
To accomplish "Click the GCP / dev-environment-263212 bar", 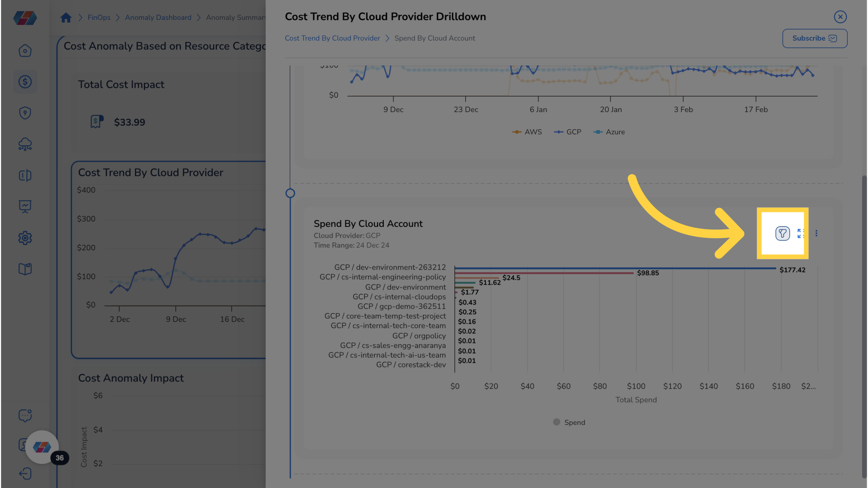I will tap(615, 268).
